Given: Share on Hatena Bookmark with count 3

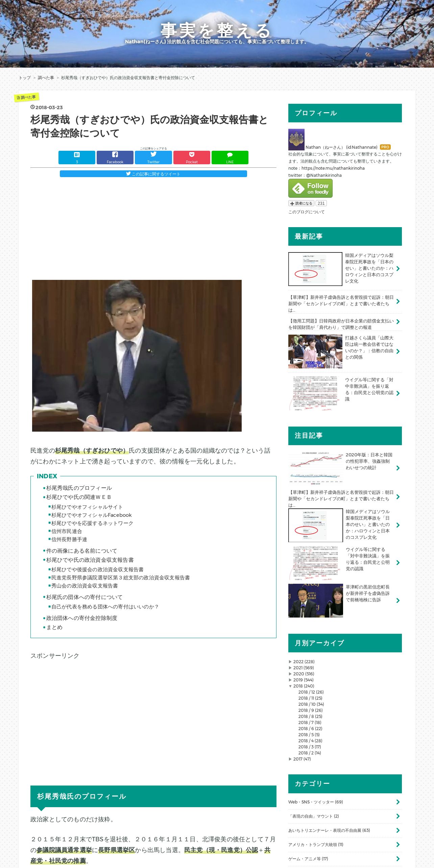Looking at the screenshot, I should (x=77, y=158).
